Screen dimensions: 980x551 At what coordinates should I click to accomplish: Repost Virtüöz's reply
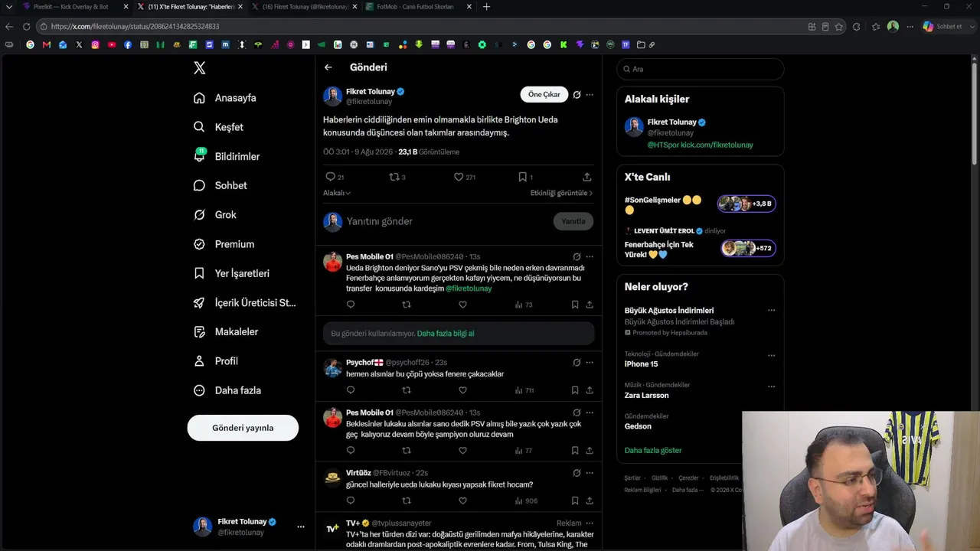(407, 501)
